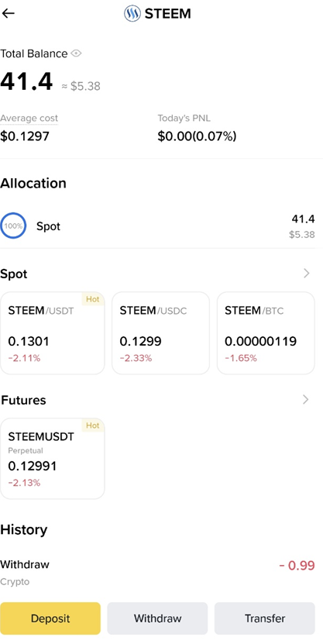The image size is (323, 644).
Task: Expand the Spot section chevron
Action: pos(306,274)
